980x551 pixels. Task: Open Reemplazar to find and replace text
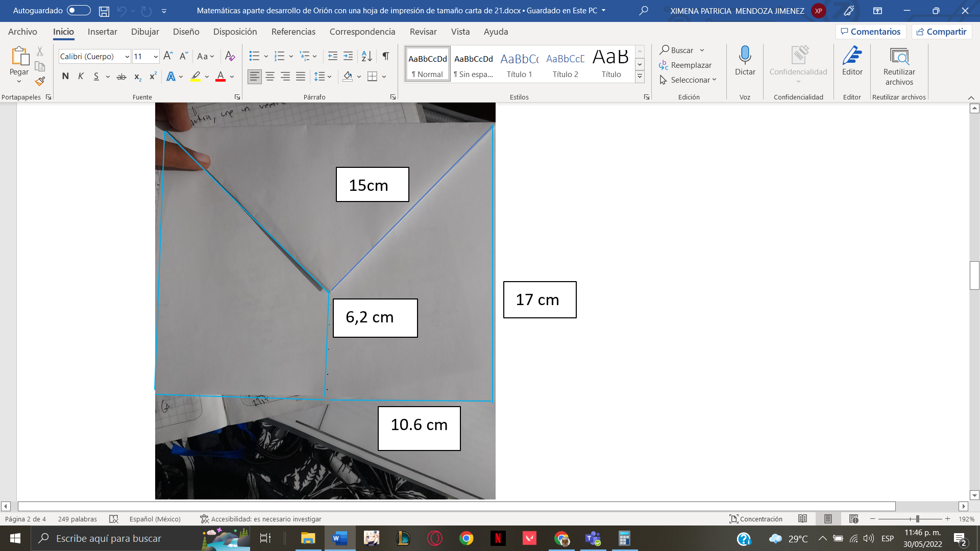686,65
